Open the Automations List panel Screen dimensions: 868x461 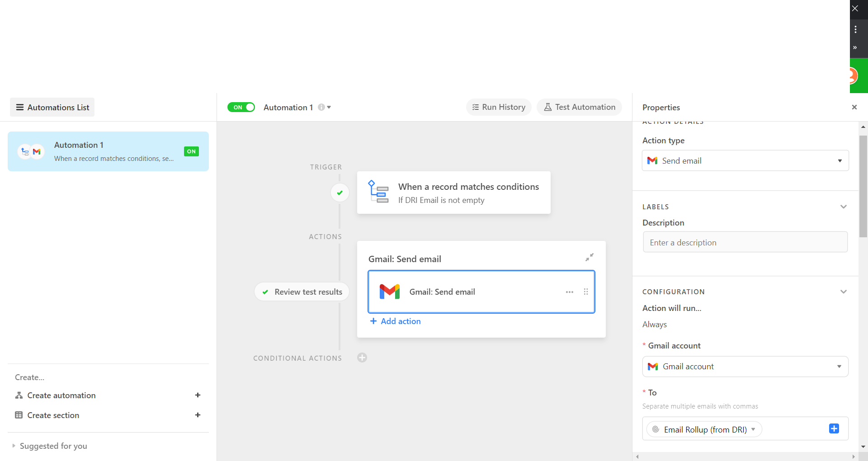[x=52, y=107]
